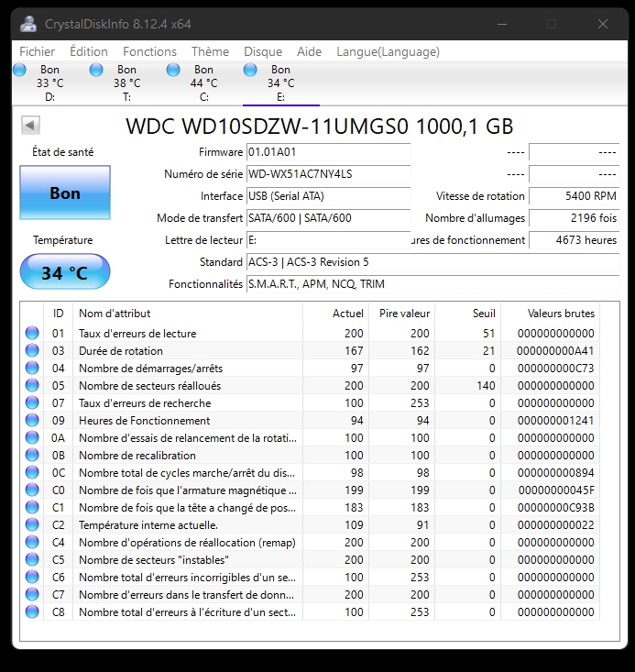Click status orb for attribute 01 read error rate
635x672 pixels.
pos(33,334)
